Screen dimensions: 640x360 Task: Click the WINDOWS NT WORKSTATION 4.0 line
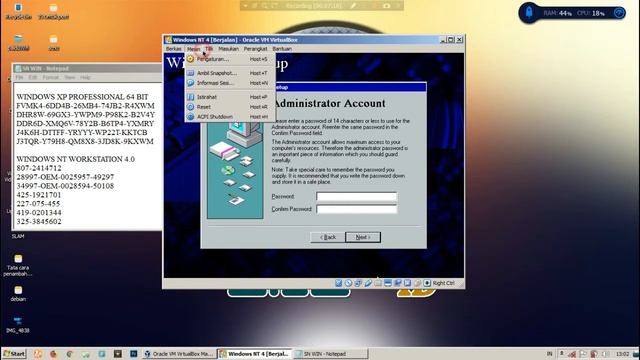coord(76,159)
